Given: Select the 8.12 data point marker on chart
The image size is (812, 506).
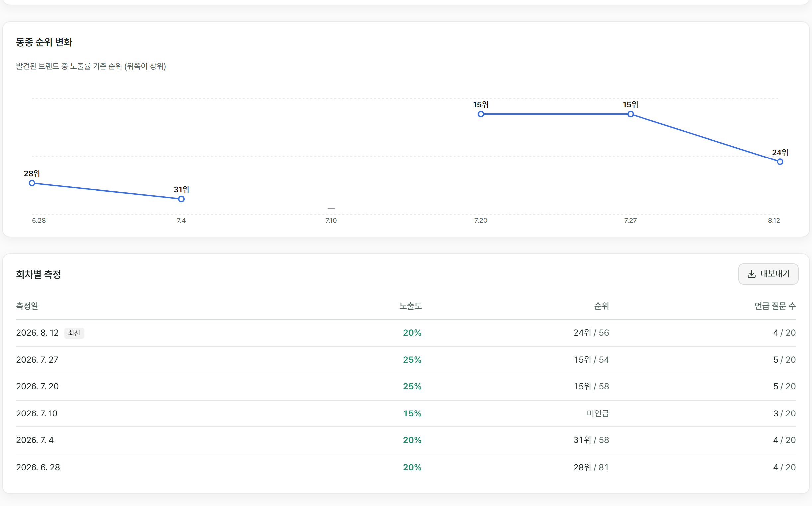Looking at the screenshot, I should (780, 162).
